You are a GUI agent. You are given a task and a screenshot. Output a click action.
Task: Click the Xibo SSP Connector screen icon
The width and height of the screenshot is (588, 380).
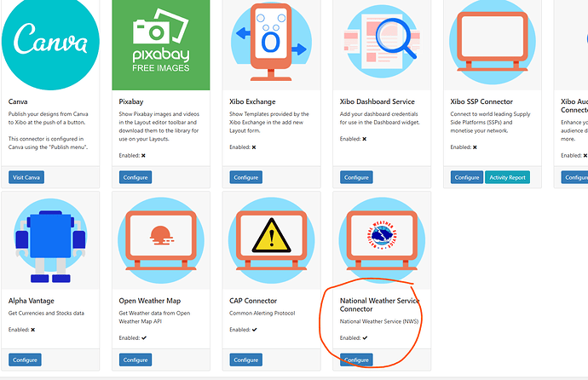point(492,43)
